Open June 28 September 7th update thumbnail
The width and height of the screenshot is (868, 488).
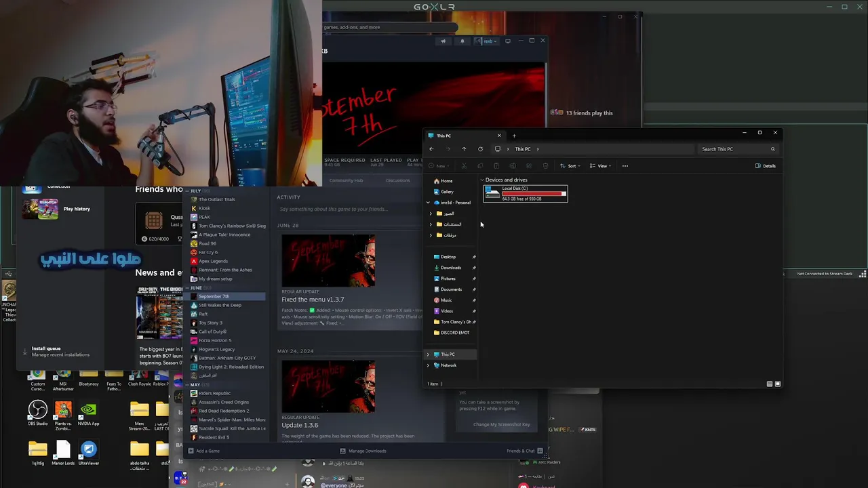point(328,261)
